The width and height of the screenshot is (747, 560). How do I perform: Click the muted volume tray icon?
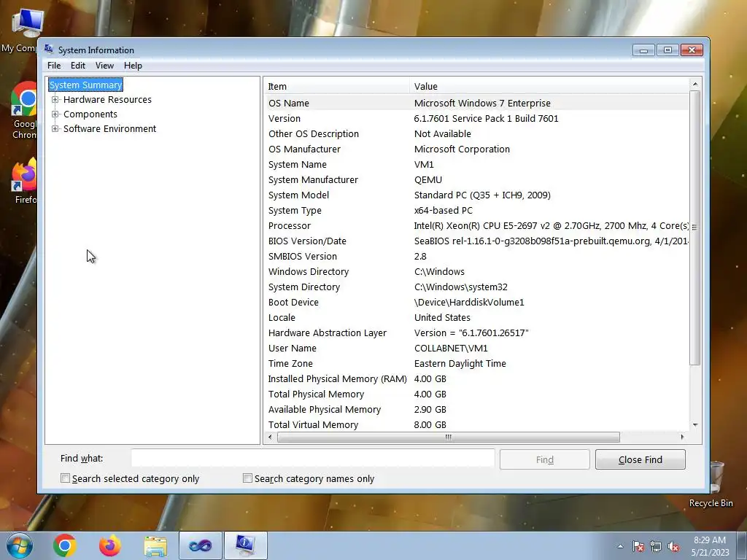[673, 546]
